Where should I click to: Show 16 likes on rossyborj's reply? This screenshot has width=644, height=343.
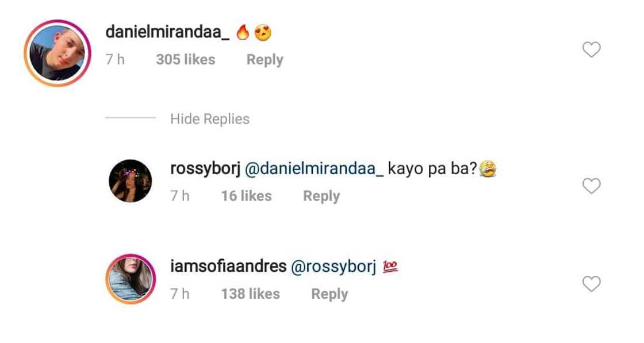click(247, 196)
